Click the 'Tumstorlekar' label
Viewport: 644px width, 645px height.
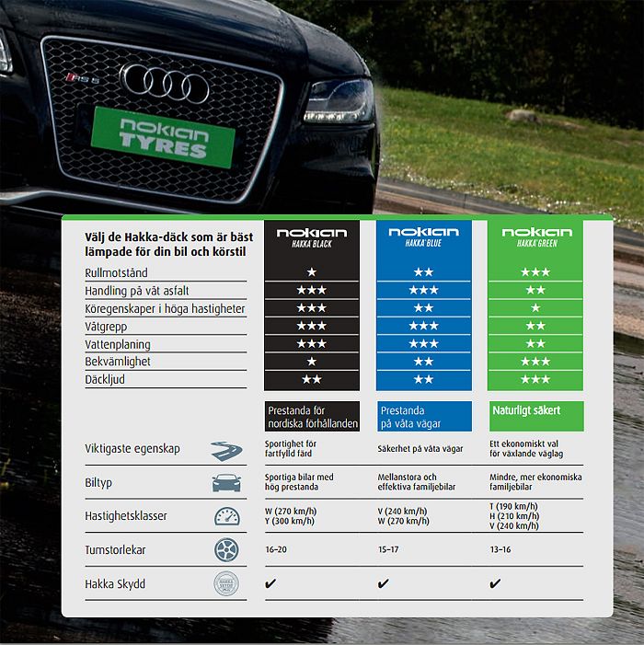tap(115, 550)
